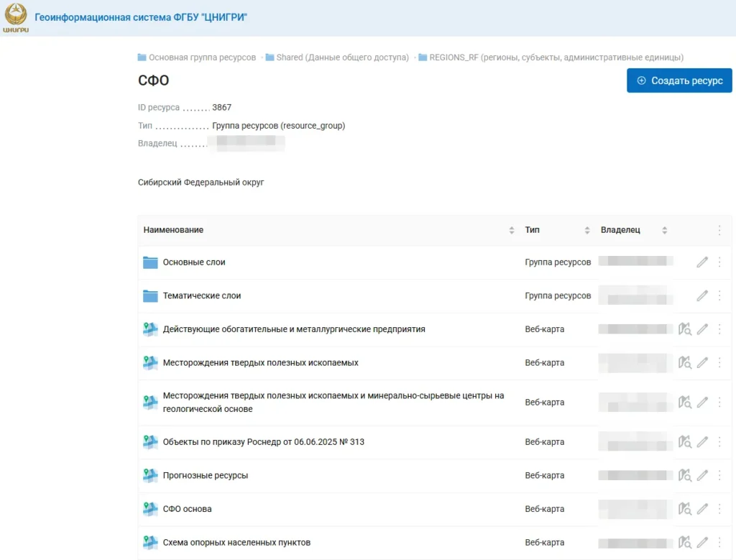Open more actions for Действующие обогатительные предприятия
Screen dimensions: 736x560
719,329
